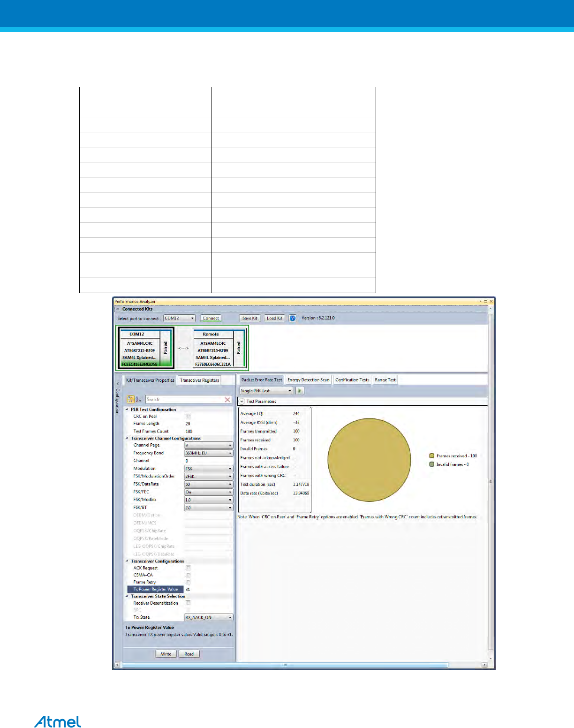
Task: Open the Trx State RX_AACK_ON dropdown
Action: click(x=209, y=617)
